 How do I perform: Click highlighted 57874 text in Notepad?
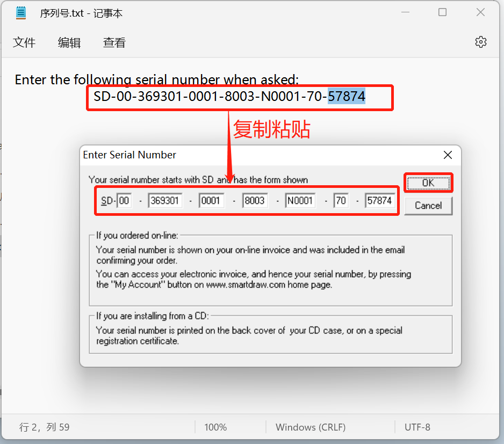coord(347,96)
